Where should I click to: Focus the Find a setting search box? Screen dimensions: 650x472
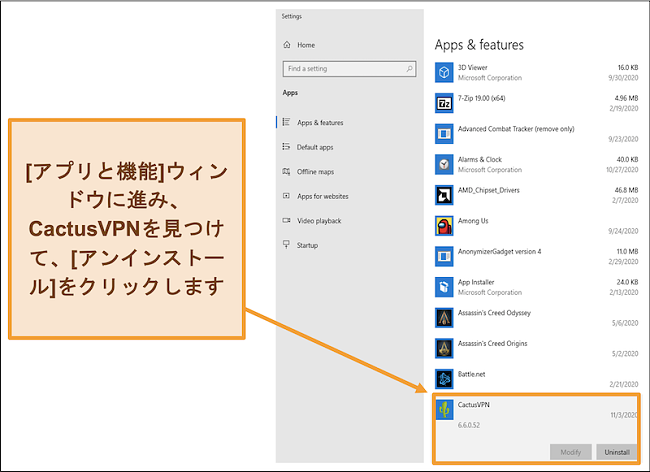point(349,69)
